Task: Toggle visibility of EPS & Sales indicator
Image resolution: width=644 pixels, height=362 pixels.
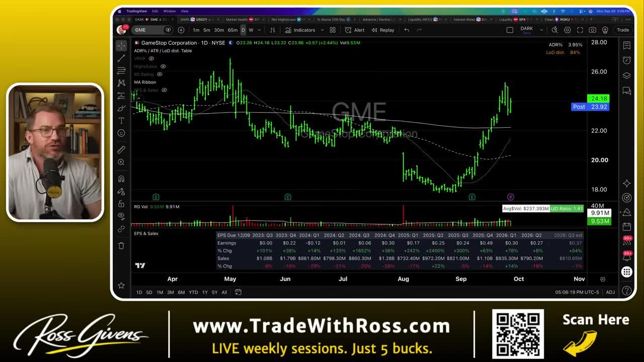Action: pos(164,90)
